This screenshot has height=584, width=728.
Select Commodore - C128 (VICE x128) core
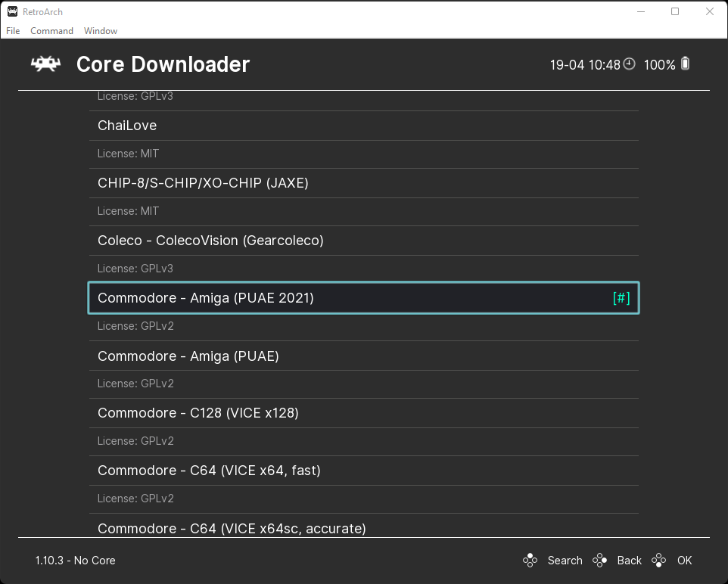click(364, 413)
